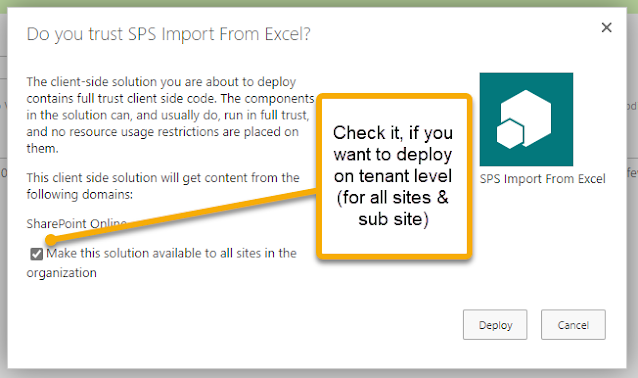Close the trust dialog with the X

[606, 28]
